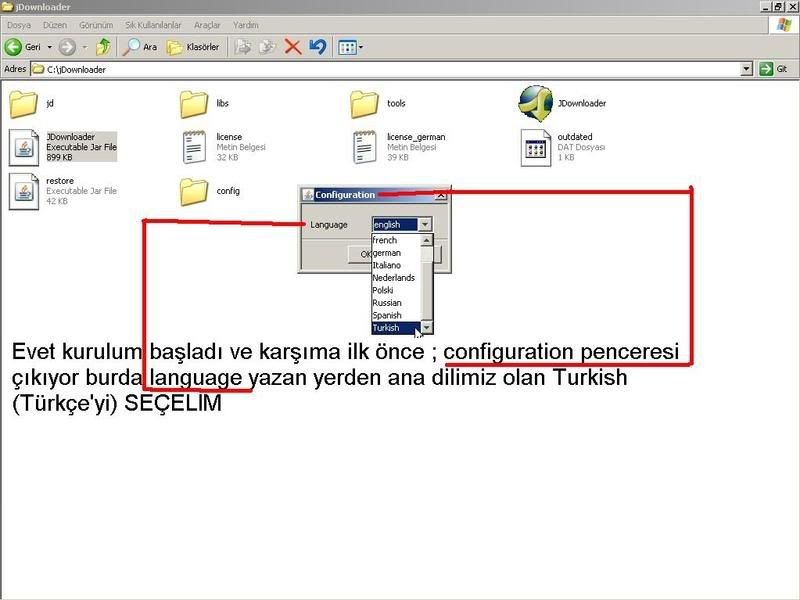Click the blue undo arrow icon
The height and width of the screenshot is (600, 800).
point(318,47)
